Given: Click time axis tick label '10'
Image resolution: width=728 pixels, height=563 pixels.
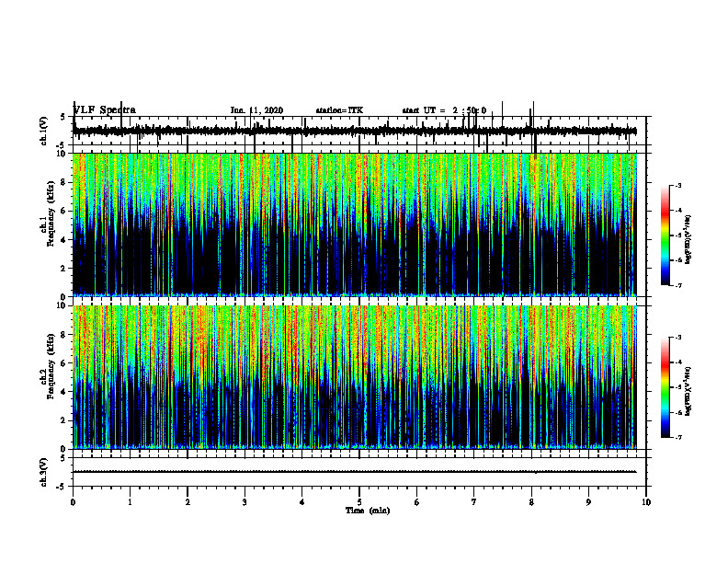Looking at the screenshot, I should (x=646, y=502).
